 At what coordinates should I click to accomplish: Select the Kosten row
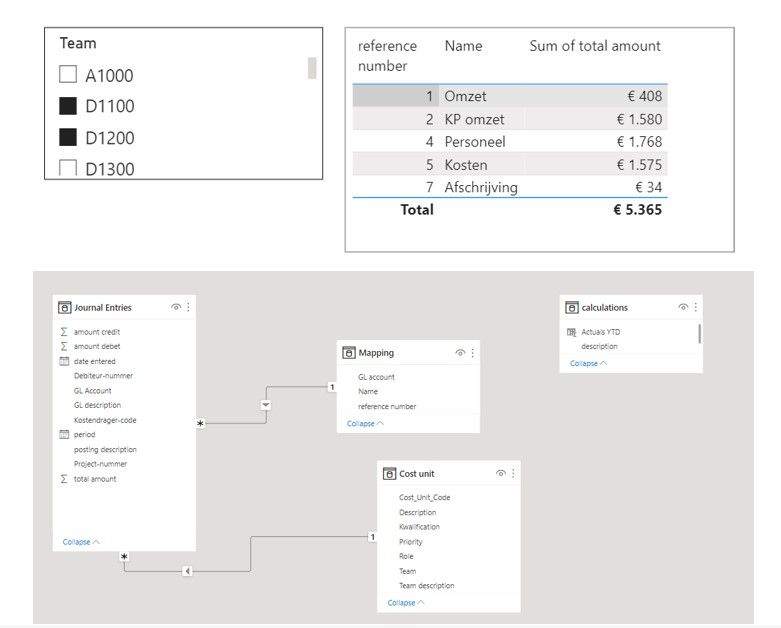(x=510, y=164)
